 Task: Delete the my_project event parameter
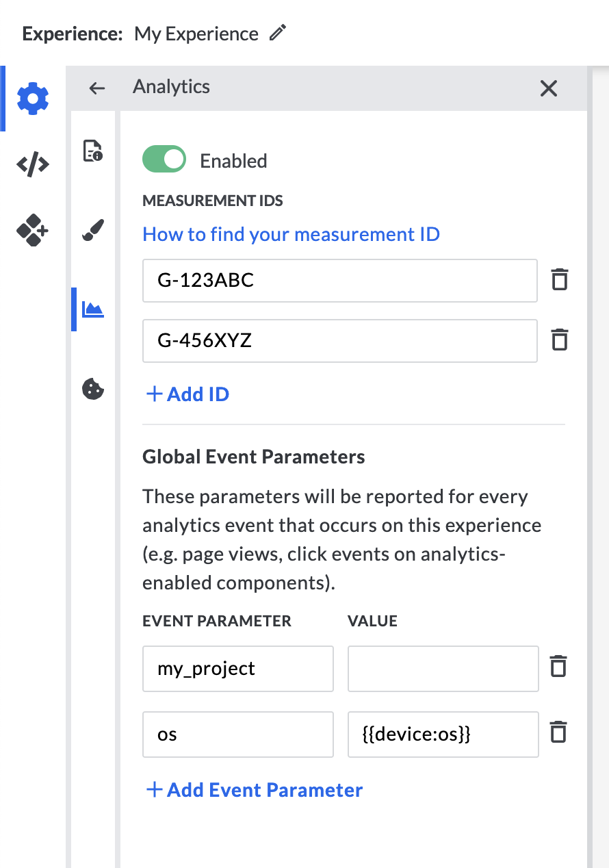point(558,666)
